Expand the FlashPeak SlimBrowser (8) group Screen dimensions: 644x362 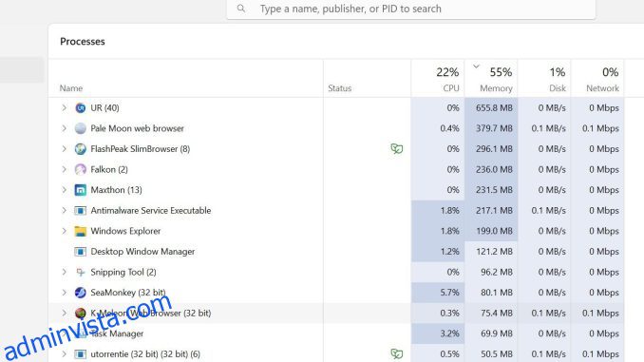[x=64, y=149]
